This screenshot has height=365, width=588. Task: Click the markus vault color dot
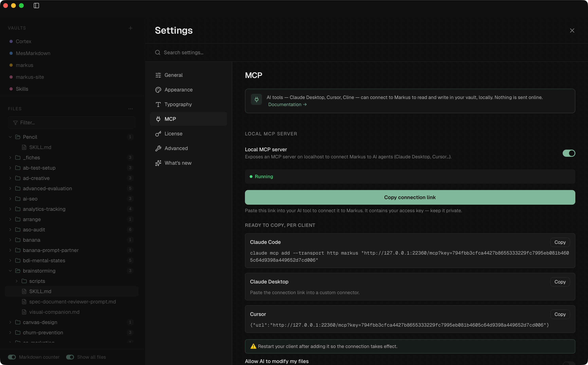(11, 65)
